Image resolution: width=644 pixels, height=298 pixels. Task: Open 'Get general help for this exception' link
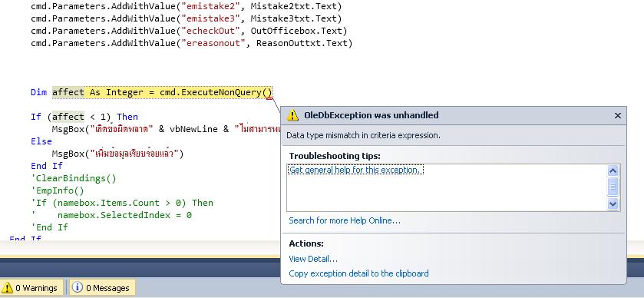point(355,170)
